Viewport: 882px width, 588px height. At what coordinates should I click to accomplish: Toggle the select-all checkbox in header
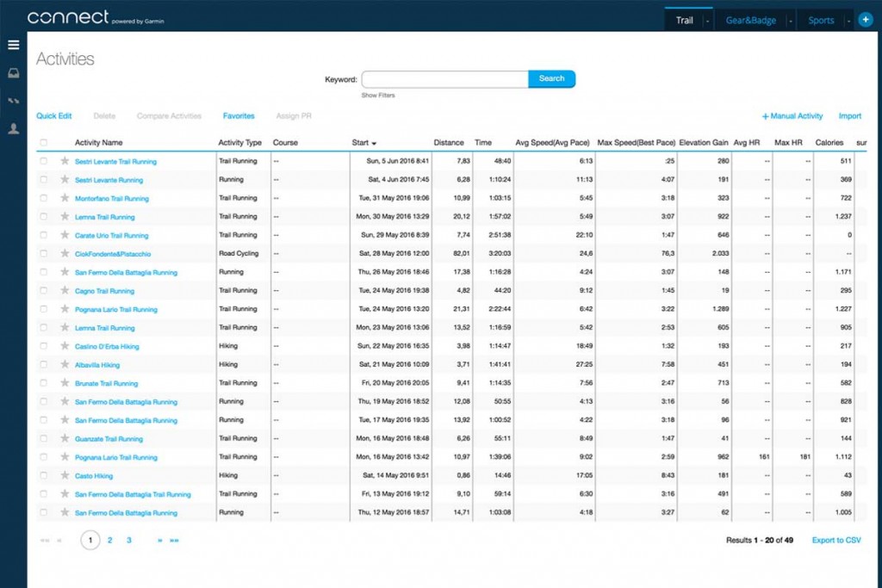pyautogui.click(x=43, y=143)
